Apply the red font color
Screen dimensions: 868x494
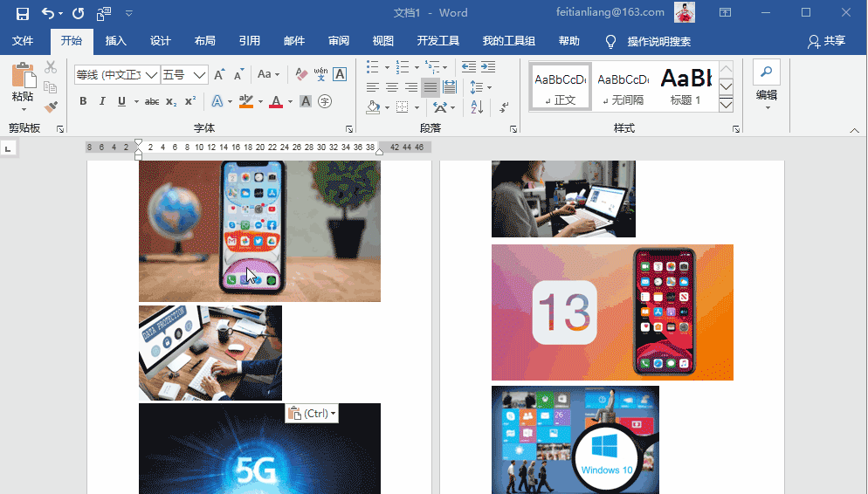point(276,101)
